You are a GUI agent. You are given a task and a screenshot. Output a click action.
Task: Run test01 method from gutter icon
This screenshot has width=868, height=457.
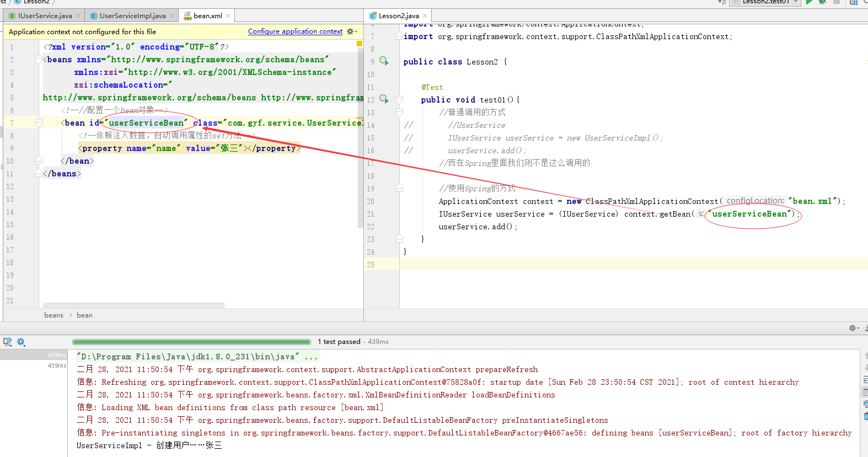click(384, 99)
